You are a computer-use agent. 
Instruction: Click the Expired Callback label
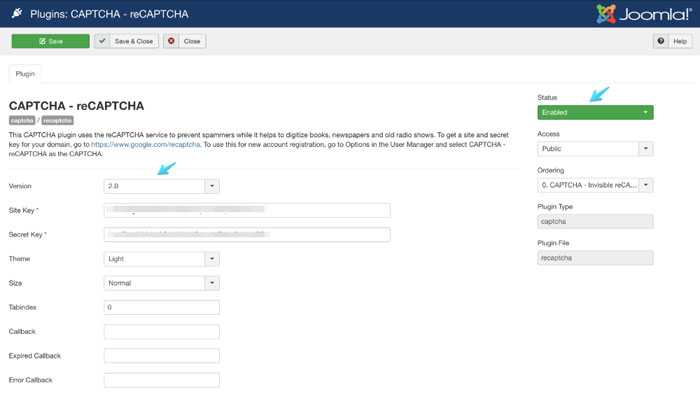pos(35,355)
